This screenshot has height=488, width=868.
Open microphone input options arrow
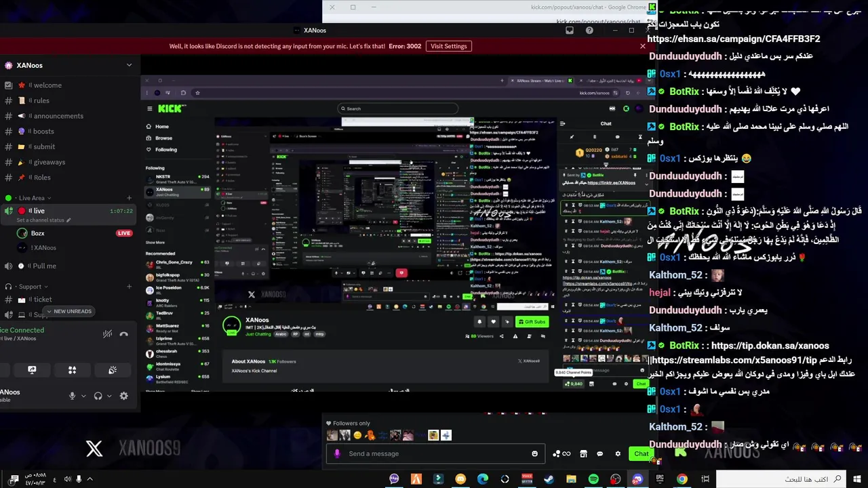(x=83, y=396)
